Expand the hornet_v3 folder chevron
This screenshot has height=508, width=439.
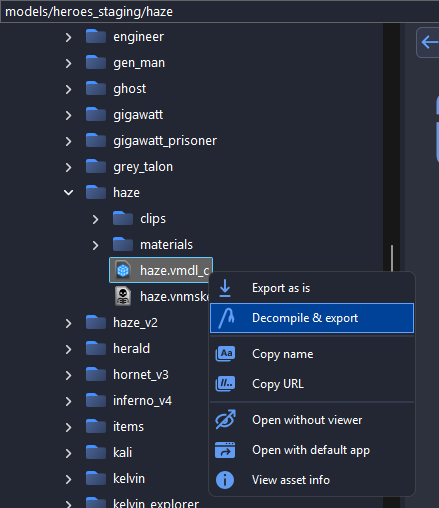coord(68,375)
